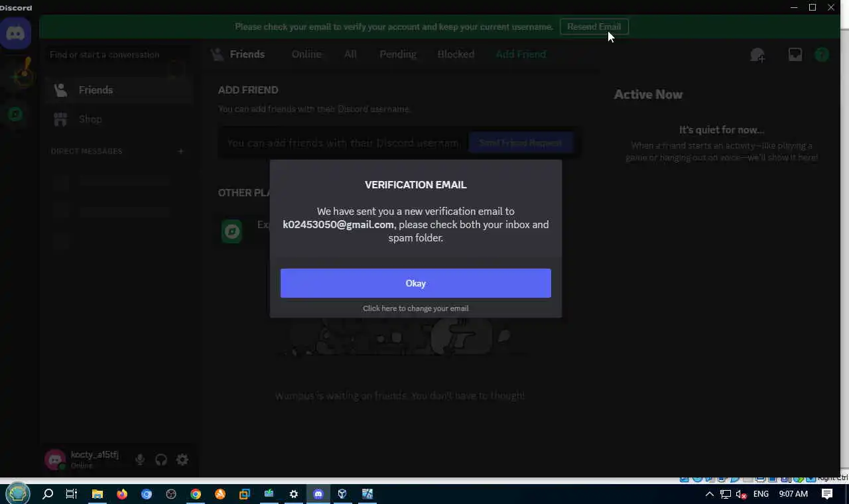Toggle the headphones deafen icon

(x=161, y=460)
